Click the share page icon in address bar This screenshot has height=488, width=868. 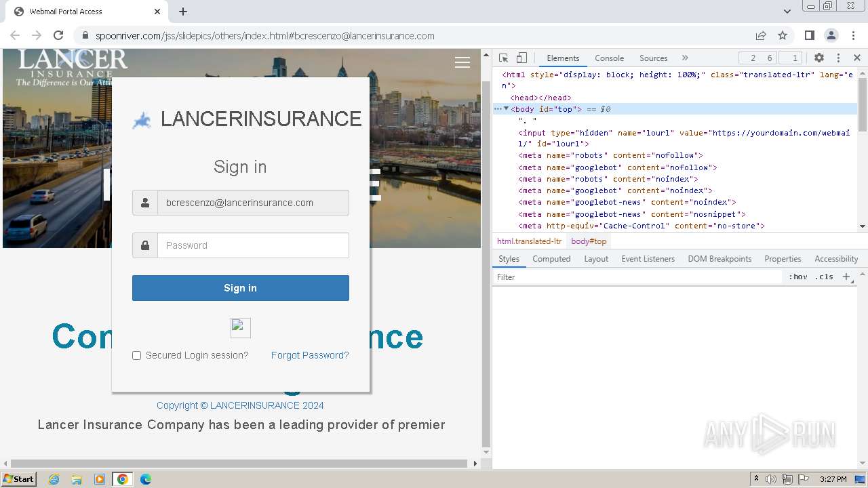(x=761, y=35)
